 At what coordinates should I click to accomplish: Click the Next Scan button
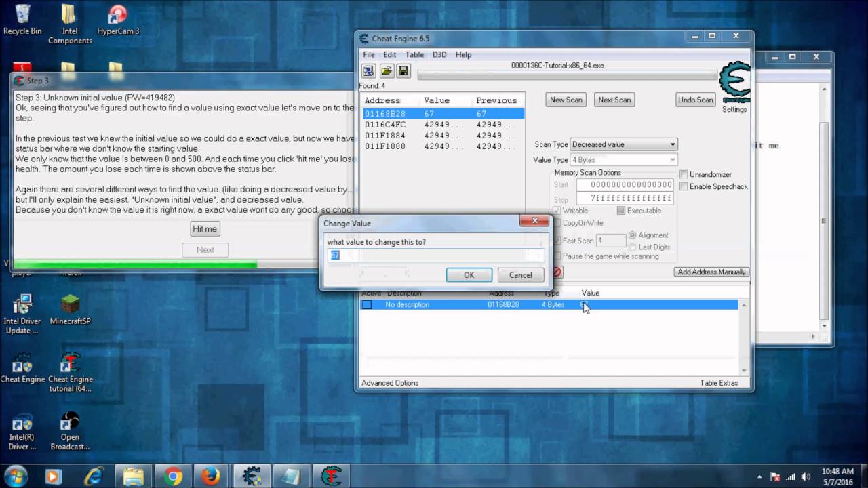[x=614, y=100]
